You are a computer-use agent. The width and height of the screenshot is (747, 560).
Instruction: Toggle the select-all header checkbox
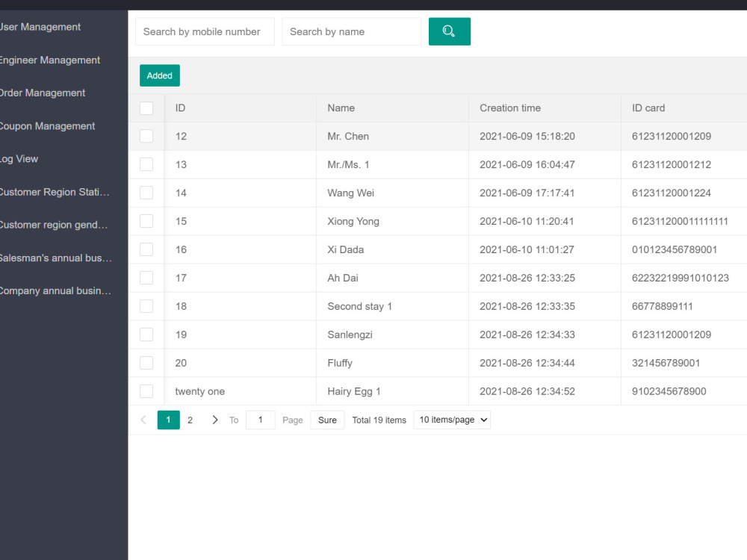[x=146, y=108]
